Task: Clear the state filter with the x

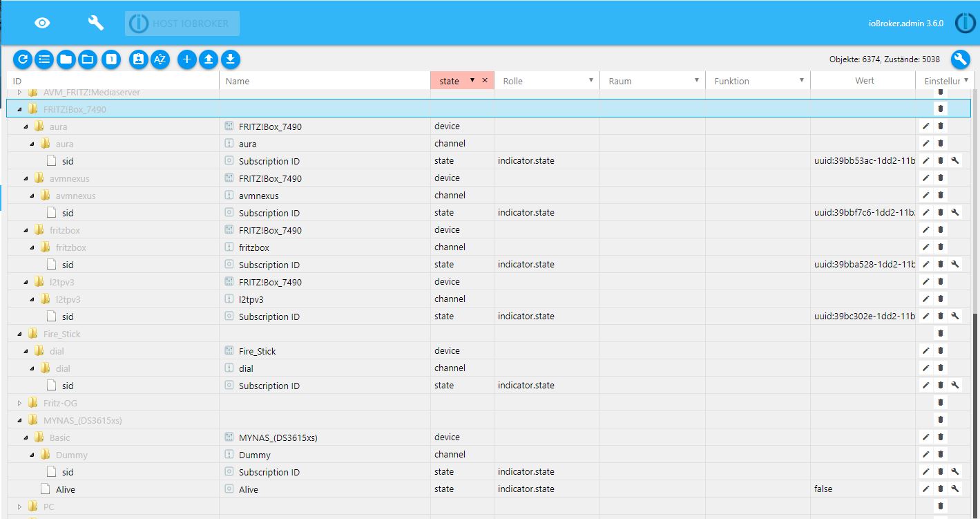Action: (485, 80)
